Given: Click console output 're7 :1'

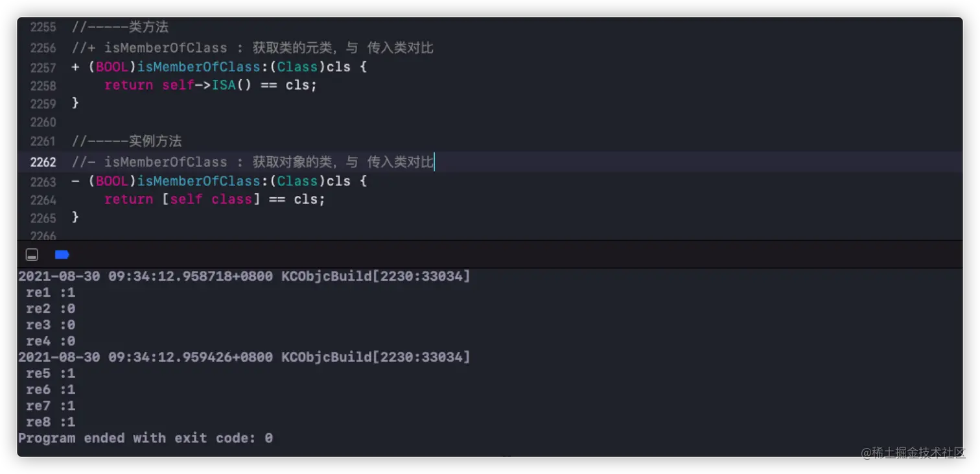Looking at the screenshot, I should point(51,406).
